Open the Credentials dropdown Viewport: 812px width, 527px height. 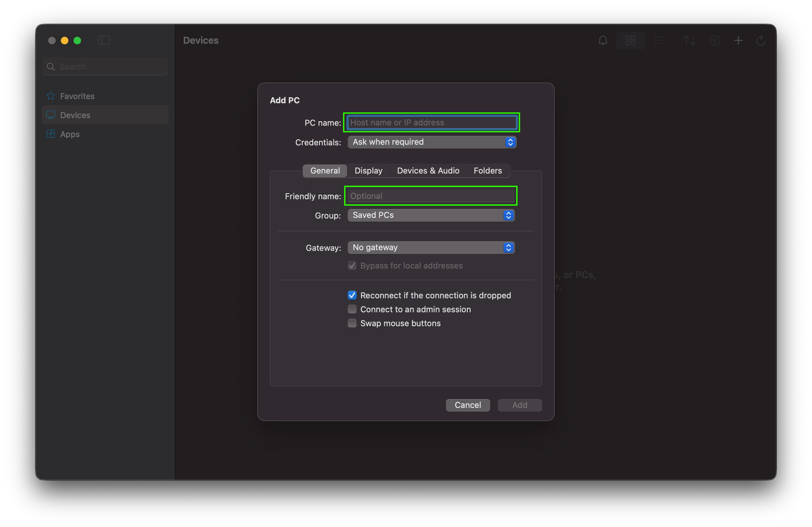432,142
